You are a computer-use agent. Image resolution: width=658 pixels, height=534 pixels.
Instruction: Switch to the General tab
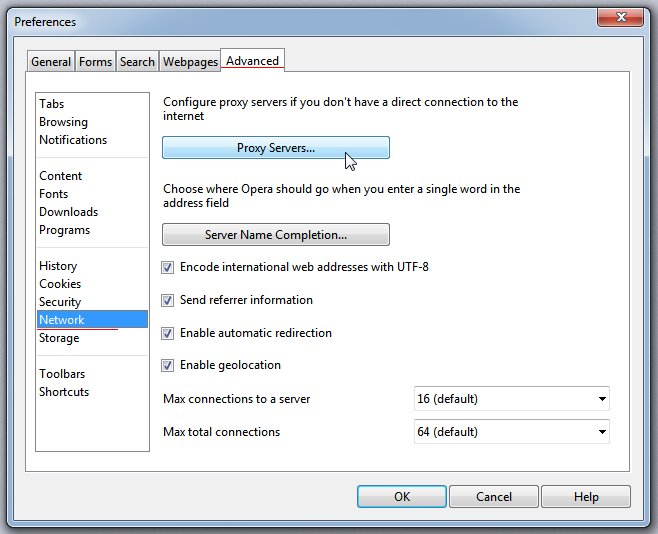[x=51, y=62]
